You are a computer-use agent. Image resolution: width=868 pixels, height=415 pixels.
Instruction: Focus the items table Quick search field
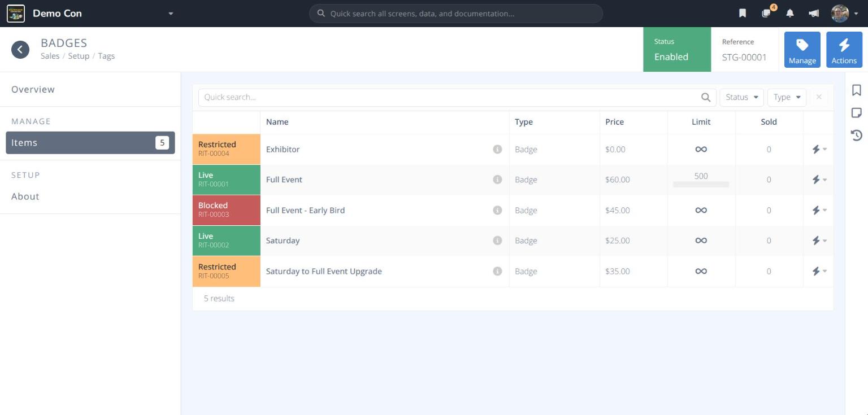click(x=457, y=97)
